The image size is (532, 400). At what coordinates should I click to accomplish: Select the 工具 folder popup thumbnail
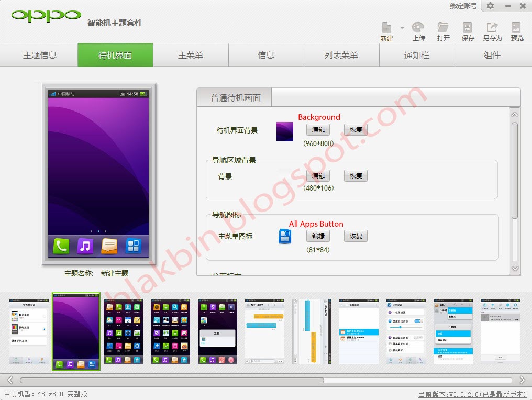coord(217,331)
